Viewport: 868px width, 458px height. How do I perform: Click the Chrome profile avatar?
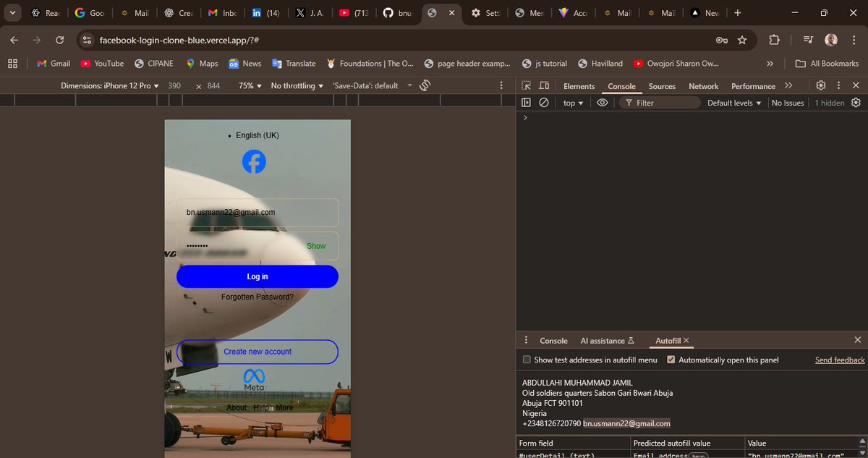831,41
